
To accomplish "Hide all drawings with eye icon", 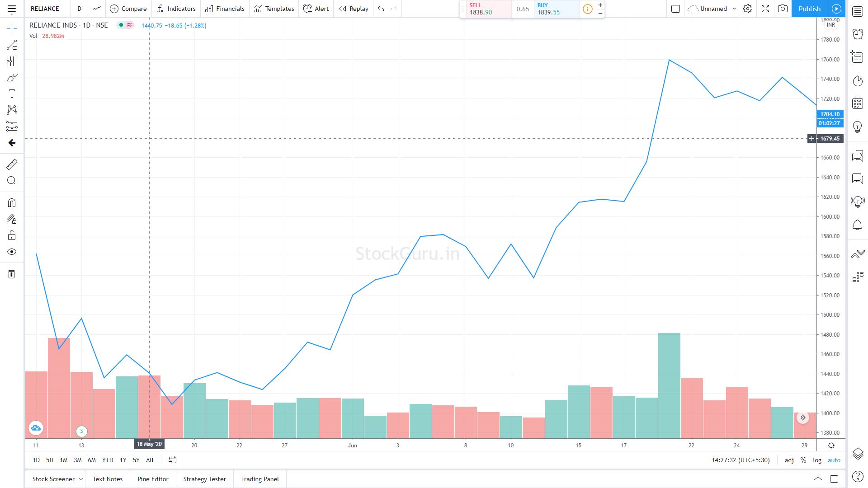I will pyautogui.click(x=12, y=252).
